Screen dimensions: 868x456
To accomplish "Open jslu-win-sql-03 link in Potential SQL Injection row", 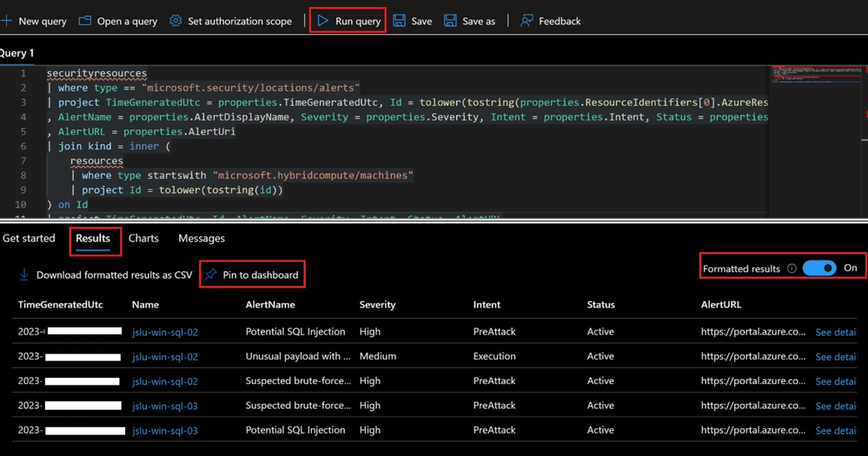I will tap(165, 431).
